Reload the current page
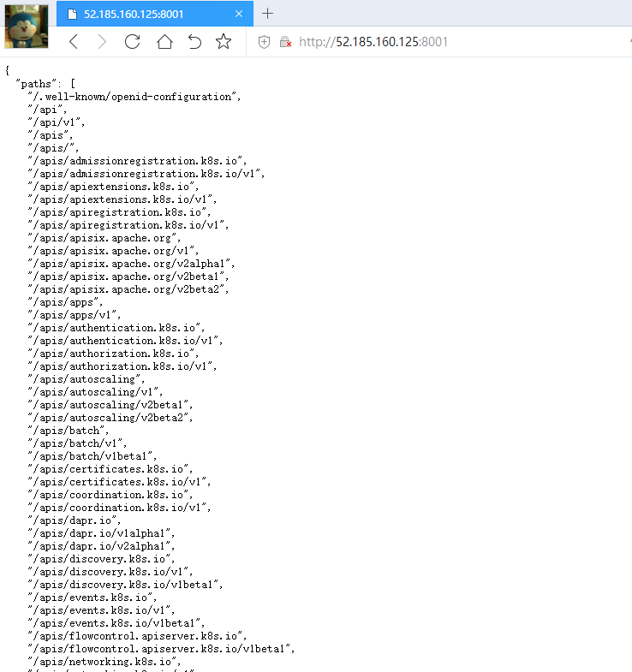 click(132, 42)
